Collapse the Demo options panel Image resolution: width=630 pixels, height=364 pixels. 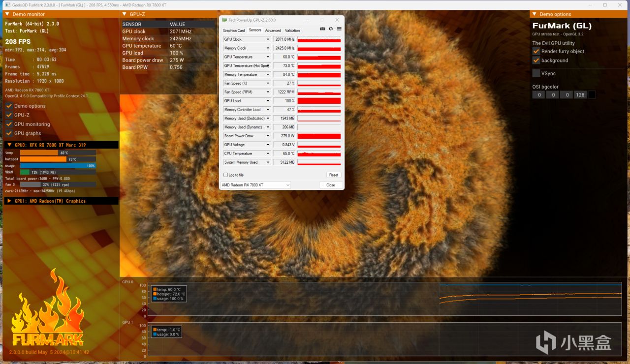(x=535, y=14)
